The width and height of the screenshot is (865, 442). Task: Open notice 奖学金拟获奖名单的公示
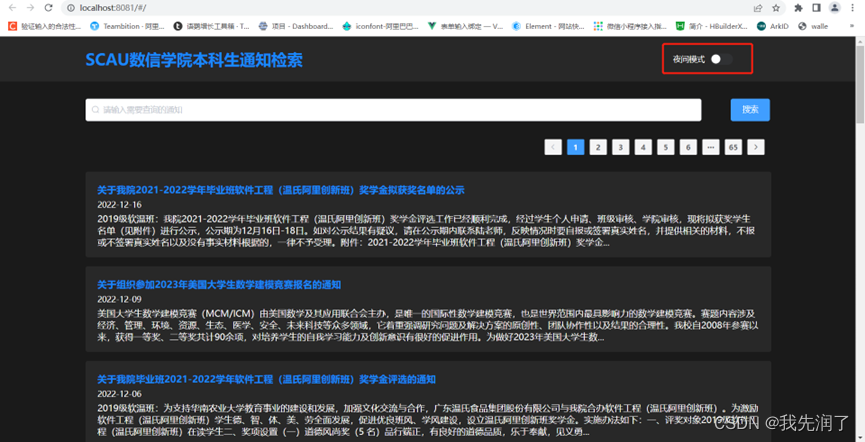click(281, 190)
